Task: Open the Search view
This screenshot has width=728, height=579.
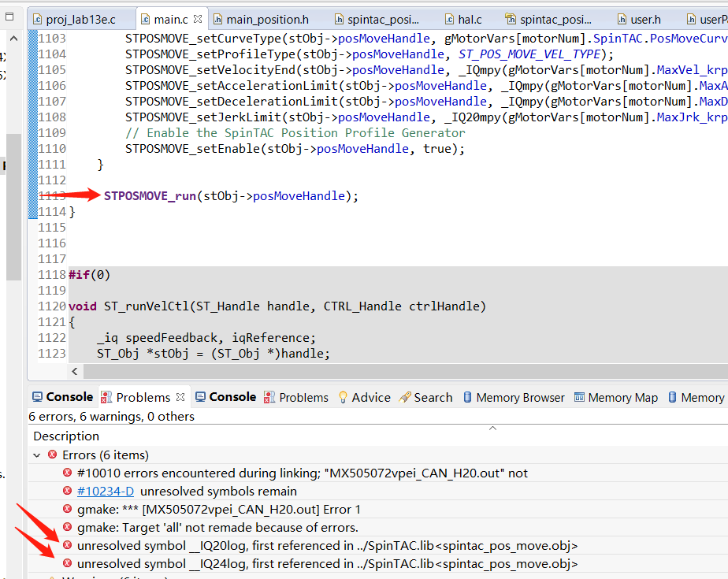Action: (425, 398)
